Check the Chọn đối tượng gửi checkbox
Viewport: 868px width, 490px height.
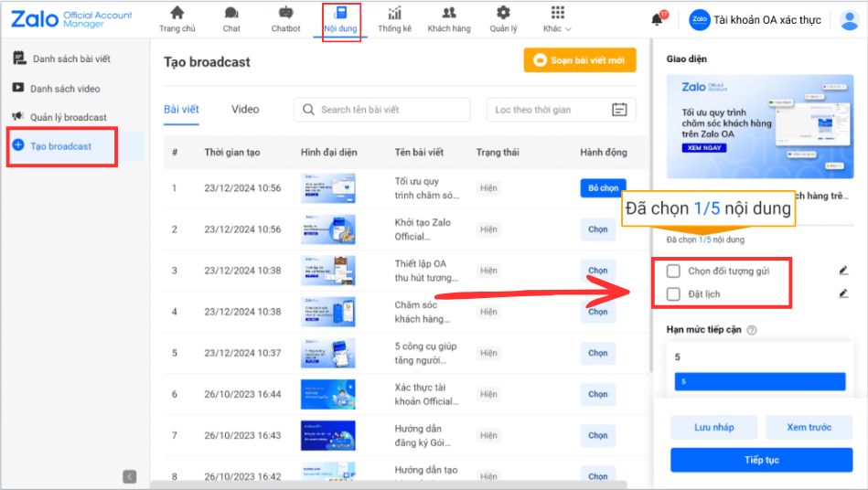point(673,271)
